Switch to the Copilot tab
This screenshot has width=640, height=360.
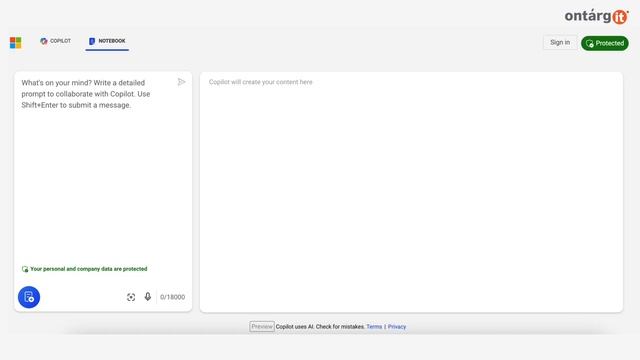tap(56, 41)
